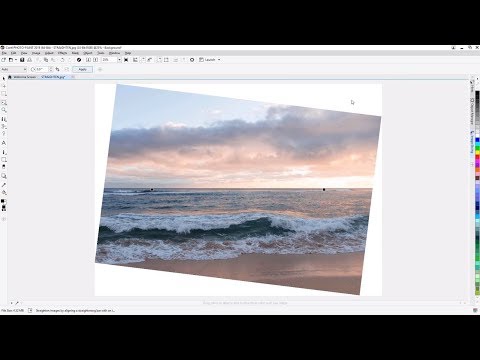Click the rotation angle input field
The height and width of the screenshot is (360, 480).
tap(41, 69)
